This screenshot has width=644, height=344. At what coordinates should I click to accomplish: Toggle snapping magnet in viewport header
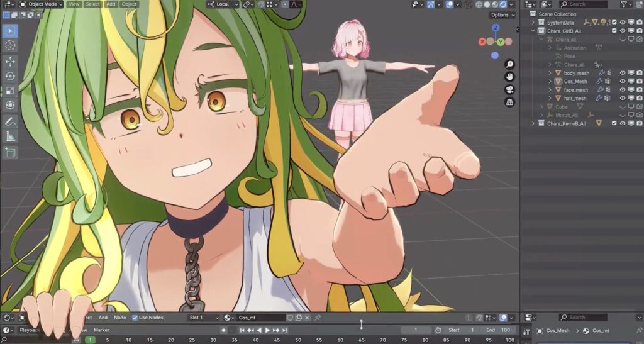coord(261,4)
